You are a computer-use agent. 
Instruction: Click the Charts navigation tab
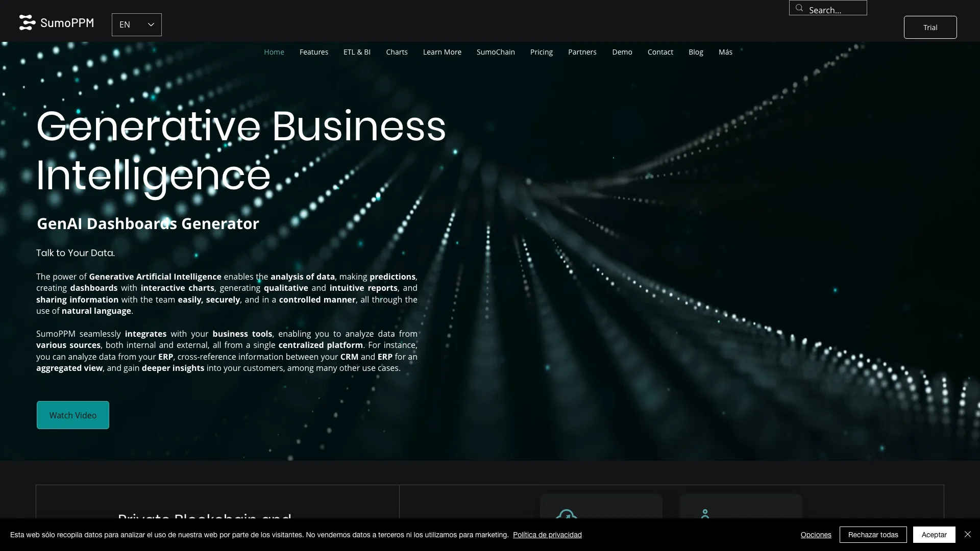coord(397,52)
